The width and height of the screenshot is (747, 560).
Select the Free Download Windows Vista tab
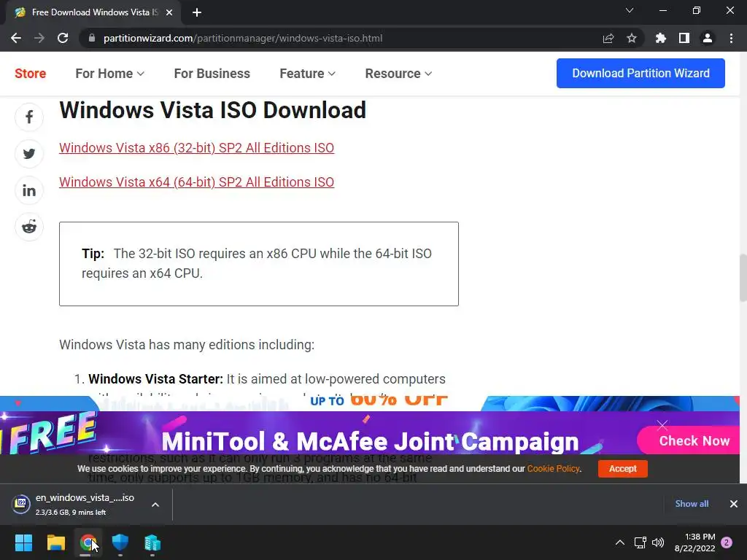pyautogui.click(x=93, y=12)
